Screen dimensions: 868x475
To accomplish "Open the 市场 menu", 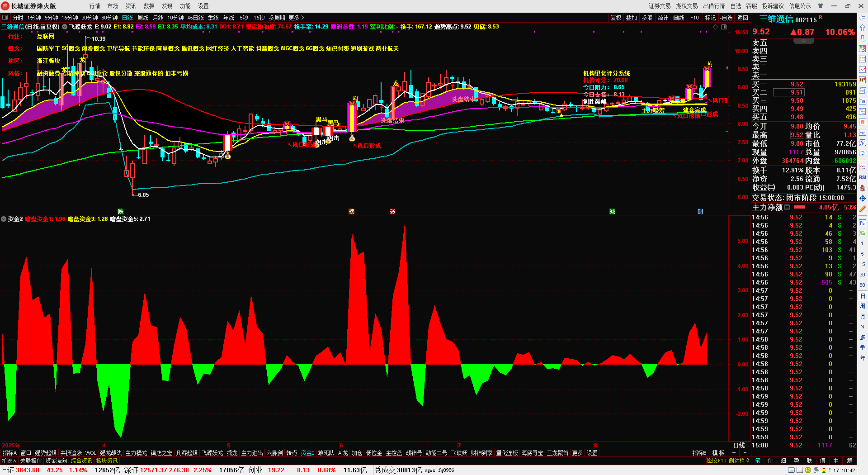I will (x=113, y=6).
